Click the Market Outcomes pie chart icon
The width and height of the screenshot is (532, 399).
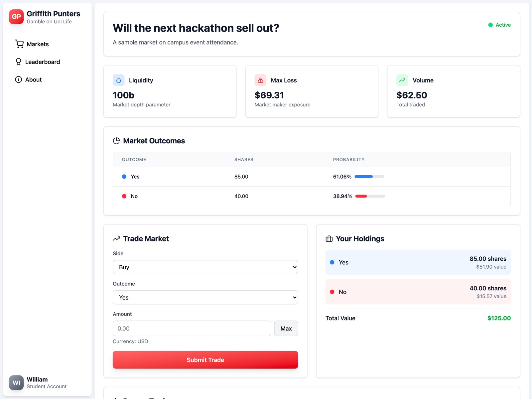coord(116,141)
